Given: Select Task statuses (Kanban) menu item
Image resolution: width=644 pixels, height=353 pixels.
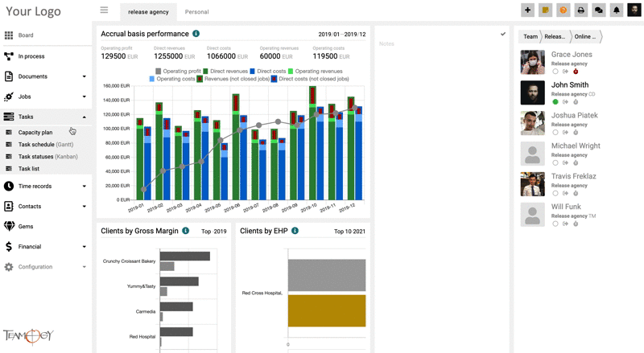Looking at the screenshot, I should (x=47, y=157).
